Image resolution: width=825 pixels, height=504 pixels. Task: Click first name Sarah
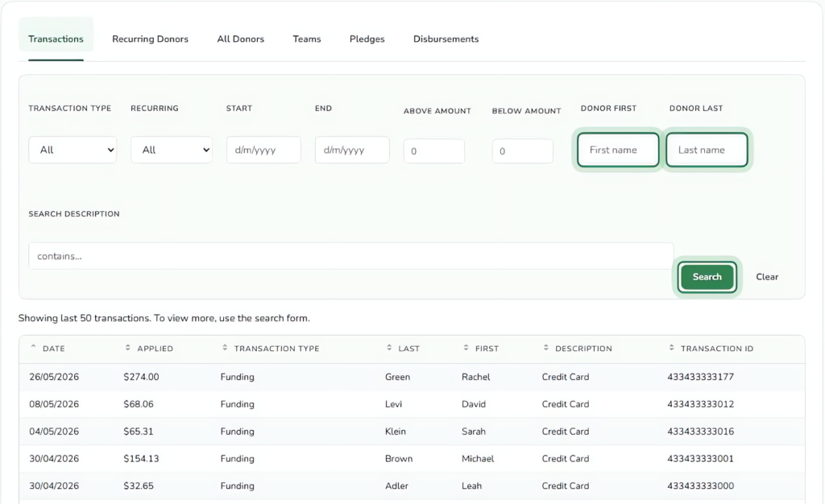474,432
